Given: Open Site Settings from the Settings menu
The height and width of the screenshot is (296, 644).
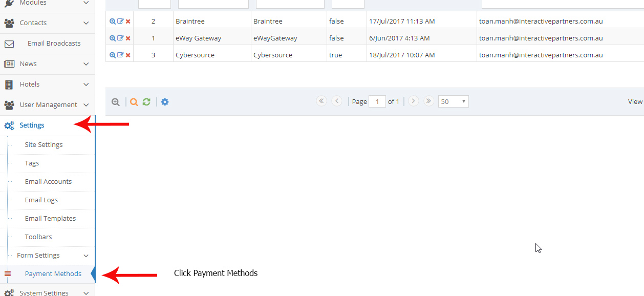Looking at the screenshot, I should (x=44, y=144).
